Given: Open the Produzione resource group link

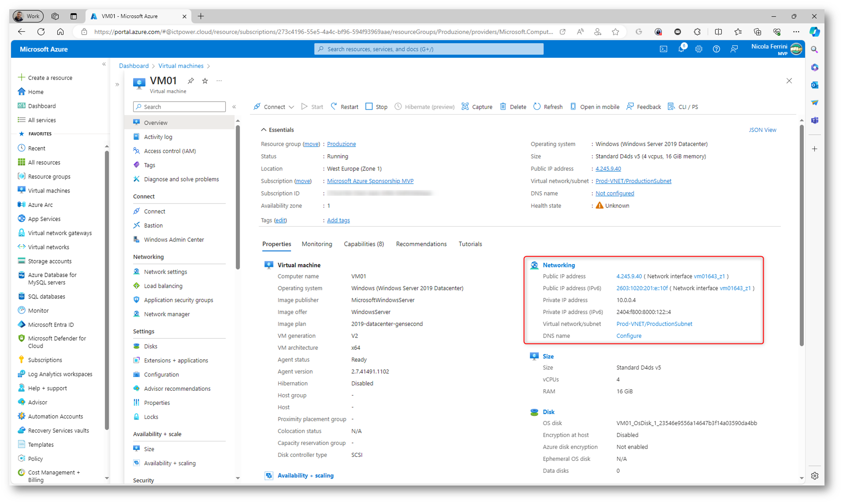Looking at the screenshot, I should pos(341,144).
